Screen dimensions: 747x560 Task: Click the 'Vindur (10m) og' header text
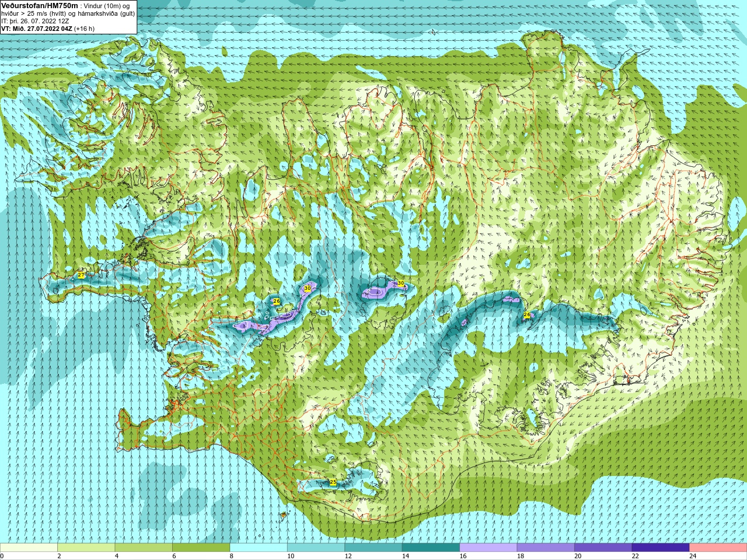(107, 6)
